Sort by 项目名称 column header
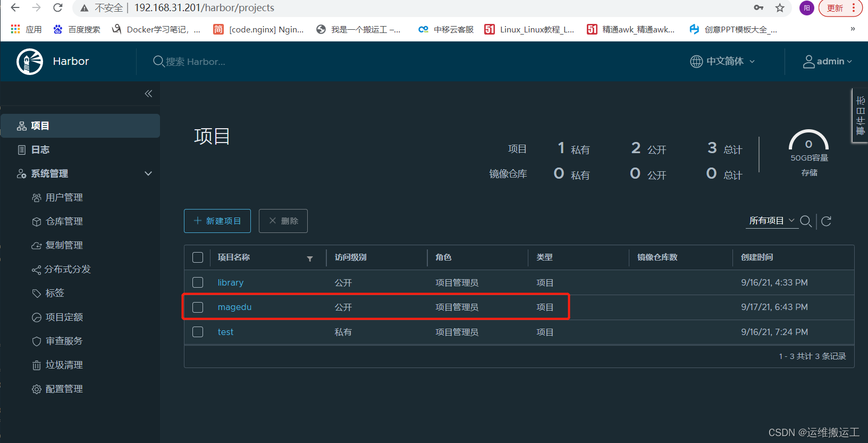Viewport: 868px width, 443px height. click(x=234, y=257)
